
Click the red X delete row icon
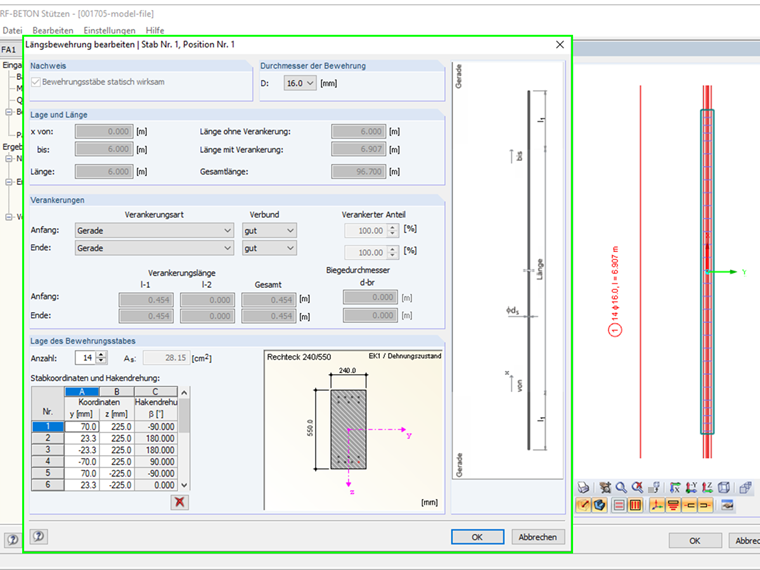click(x=179, y=502)
